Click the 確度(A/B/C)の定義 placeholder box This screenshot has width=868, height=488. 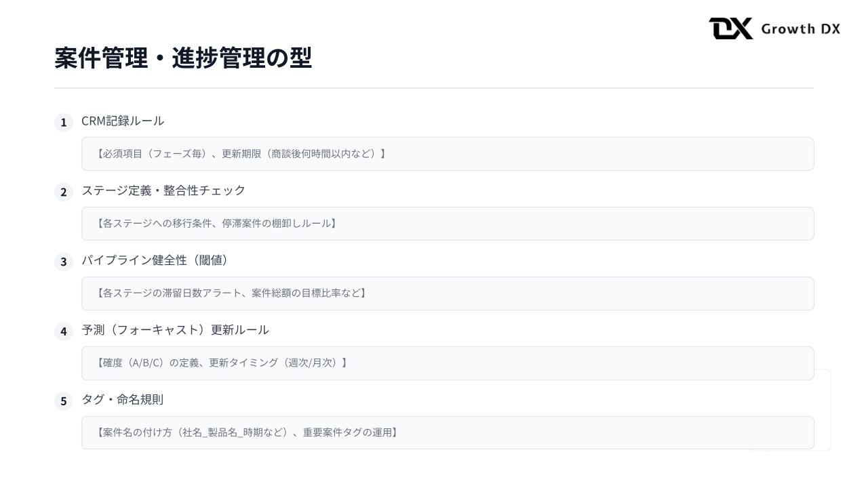pos(448,363)
